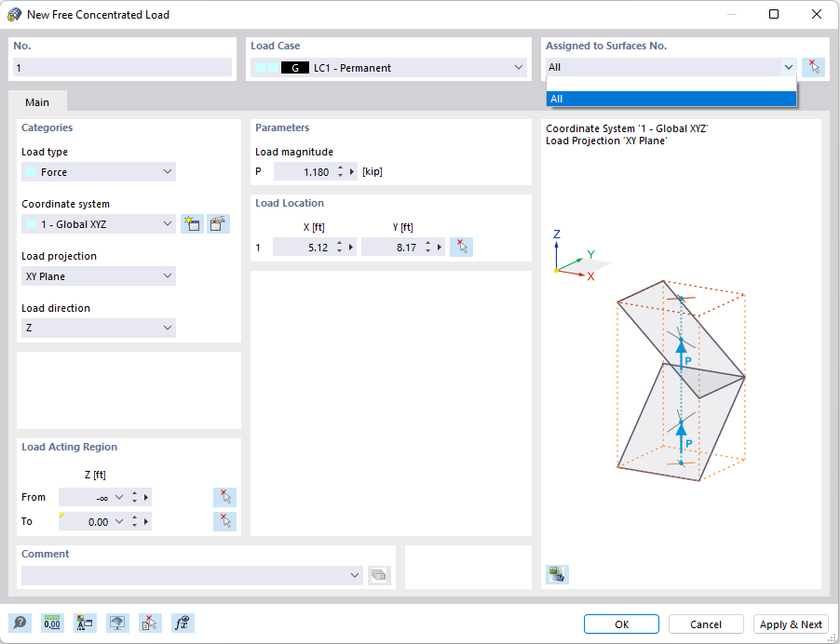Click the black G load case color badge
This screenshot has width=840, height=644.
click(294, 67)
